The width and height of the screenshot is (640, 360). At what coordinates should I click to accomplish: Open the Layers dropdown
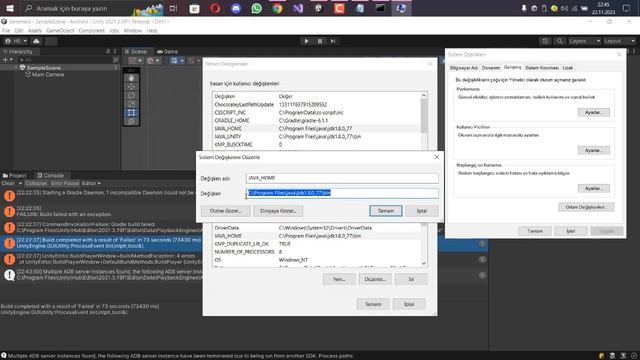coord(584,41)
